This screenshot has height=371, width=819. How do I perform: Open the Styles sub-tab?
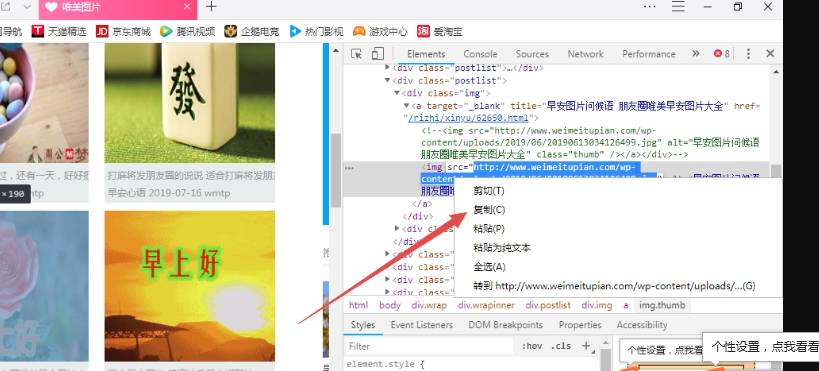click(362, 324)
